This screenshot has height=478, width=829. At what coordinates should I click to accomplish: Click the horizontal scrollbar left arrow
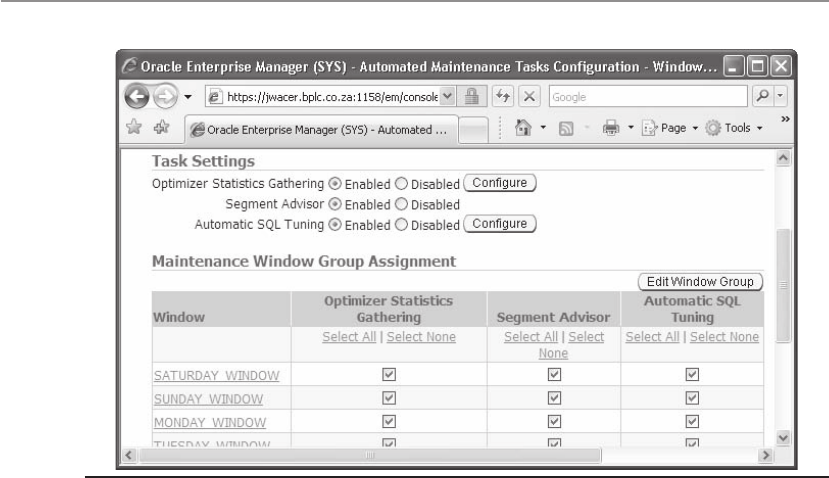pos(129,455)
